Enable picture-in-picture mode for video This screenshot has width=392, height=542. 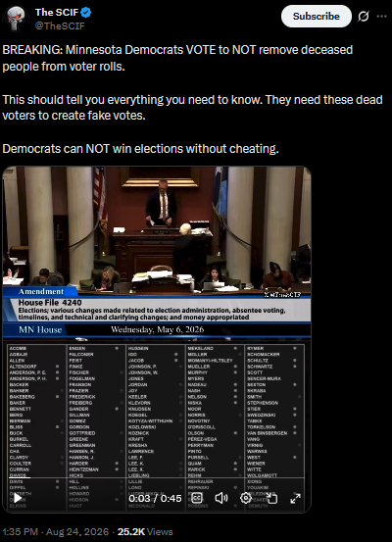coord(272,498)
